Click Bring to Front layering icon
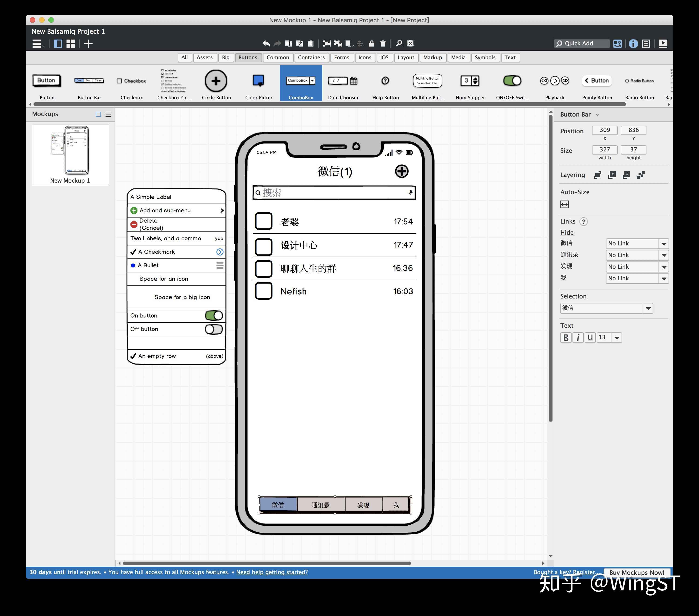The height and width of the screenshot is (616, 699). click(x=597, y=175)
